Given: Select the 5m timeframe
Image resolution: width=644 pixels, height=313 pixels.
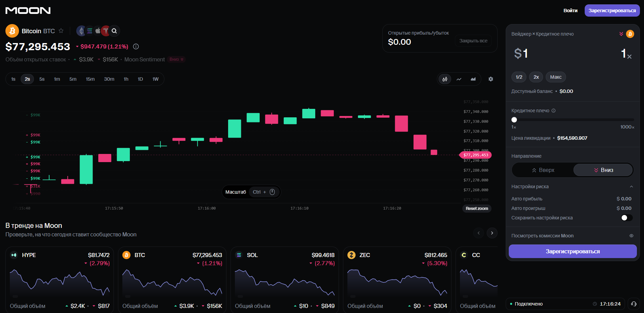Looking at the screenshot, I should [73, 79].
